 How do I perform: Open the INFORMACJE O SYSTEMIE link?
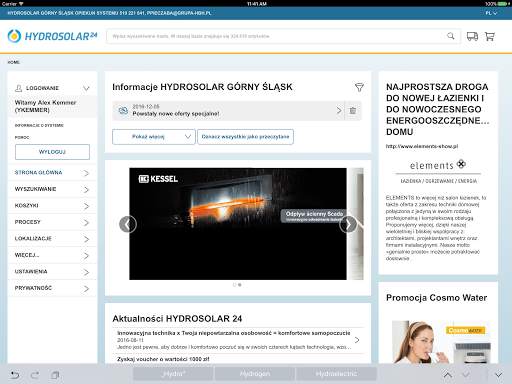(x=39, y=125)
